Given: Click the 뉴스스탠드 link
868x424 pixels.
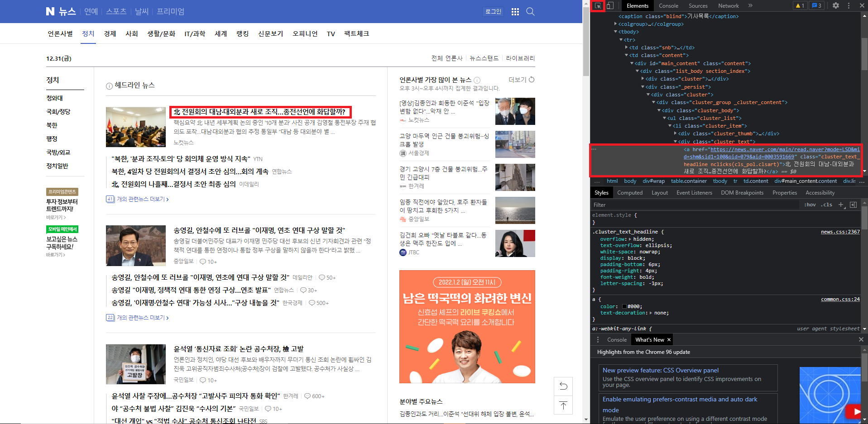Looking at the screenshot, I should pyautogui.click(x=484, y=58).
